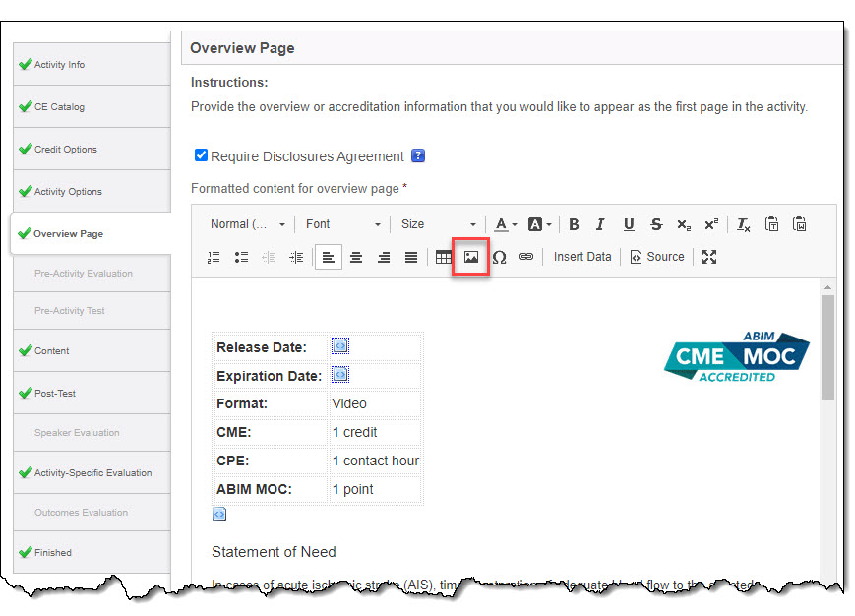The width and height of the screenshot is (855, 616).
Task: Apply superscript formatting
Action: pyautogui.click(x=711, y=224)
